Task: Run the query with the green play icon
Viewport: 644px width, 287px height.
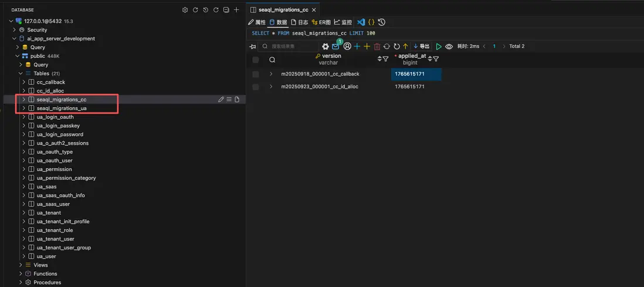Action: click(438, 46)
